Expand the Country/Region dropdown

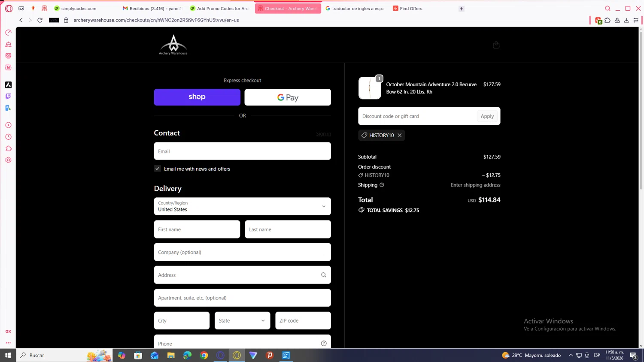tap(242, 206)
